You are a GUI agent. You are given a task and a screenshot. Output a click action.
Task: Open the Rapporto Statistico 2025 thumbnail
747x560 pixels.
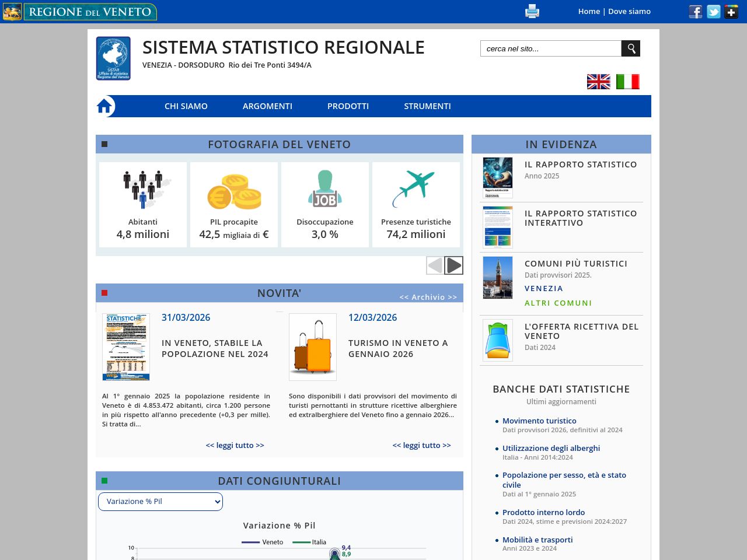click(x=497, y=177)
